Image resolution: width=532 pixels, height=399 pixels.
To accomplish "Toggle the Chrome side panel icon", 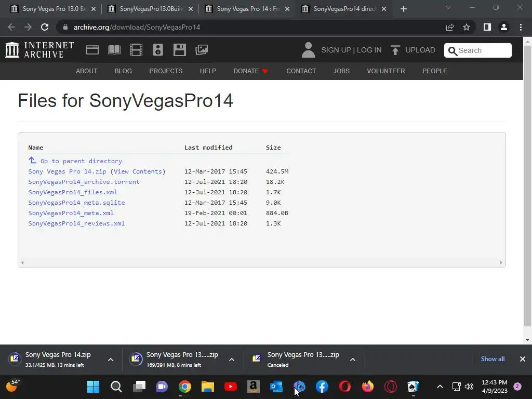I will point(487,27).
